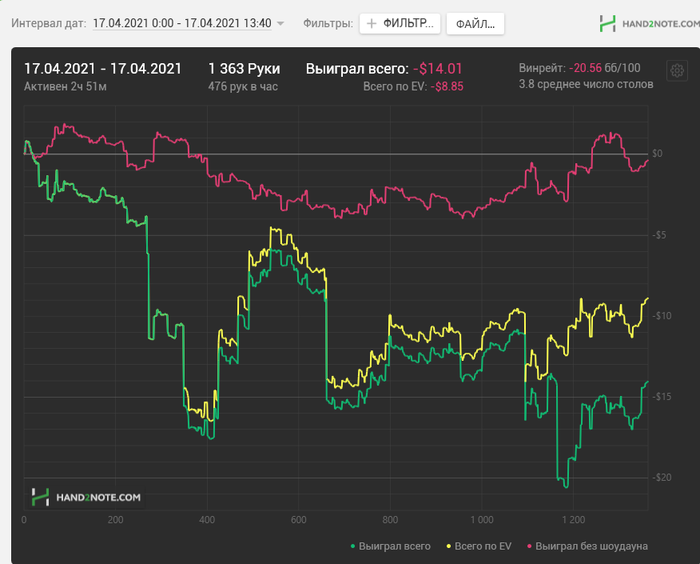Click the plus icon in the filter button

click(x=371, y=23)
